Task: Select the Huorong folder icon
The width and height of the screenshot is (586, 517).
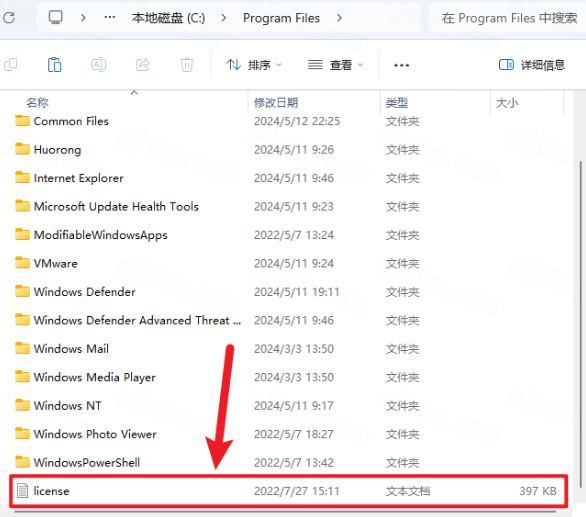Action: pos(22,149)
